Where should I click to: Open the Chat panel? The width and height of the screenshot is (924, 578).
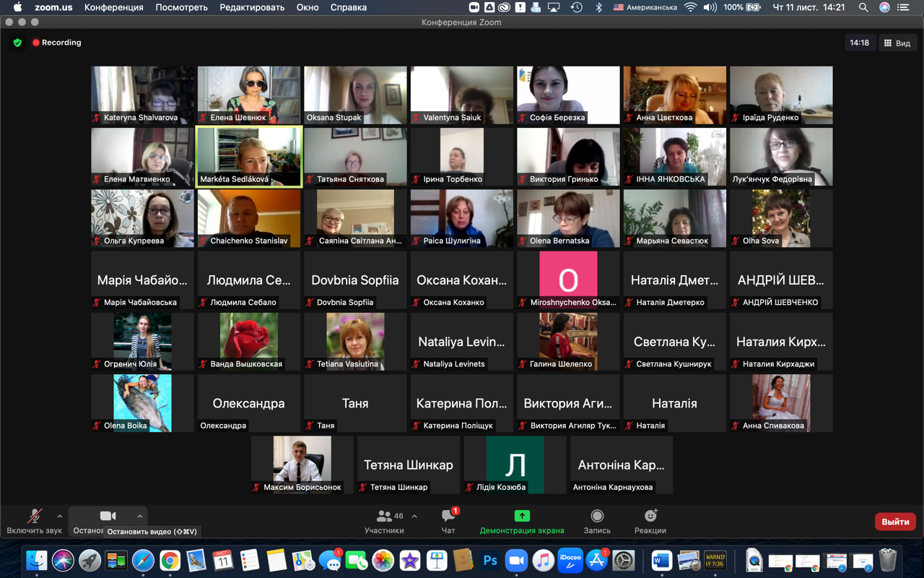pyautogui.click(x=448, y=521)
